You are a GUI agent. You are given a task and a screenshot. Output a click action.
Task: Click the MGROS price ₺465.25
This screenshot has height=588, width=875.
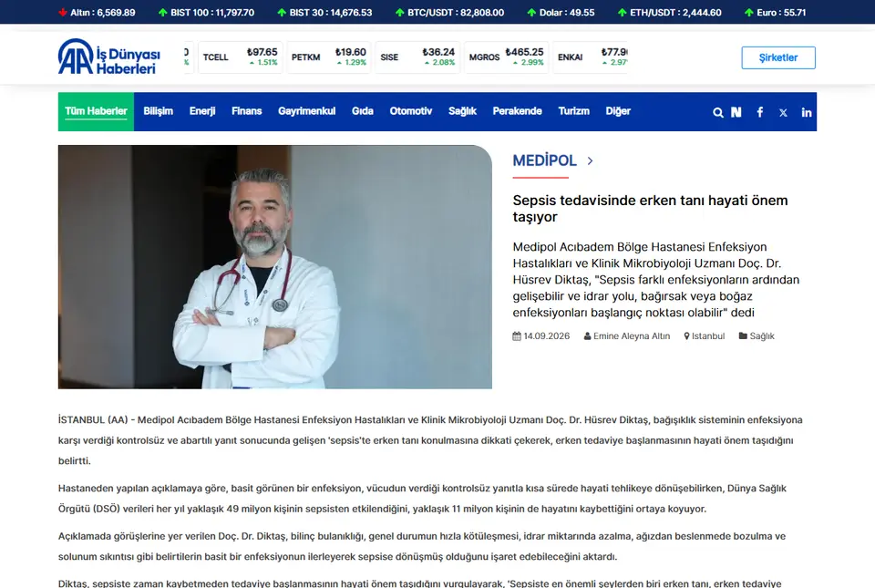tap(524, 52)
